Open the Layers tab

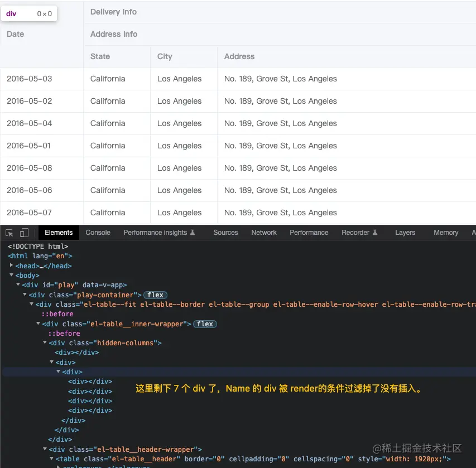[x=405, y=233]
